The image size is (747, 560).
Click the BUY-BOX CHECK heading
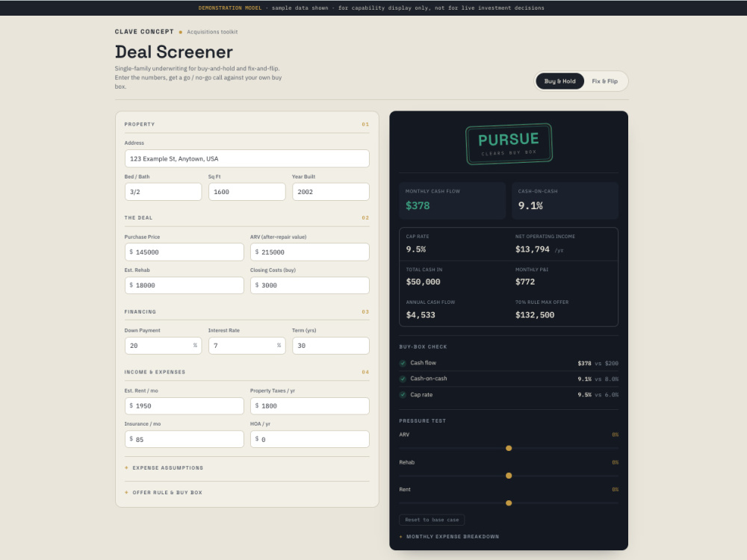[x=423, y=346]
